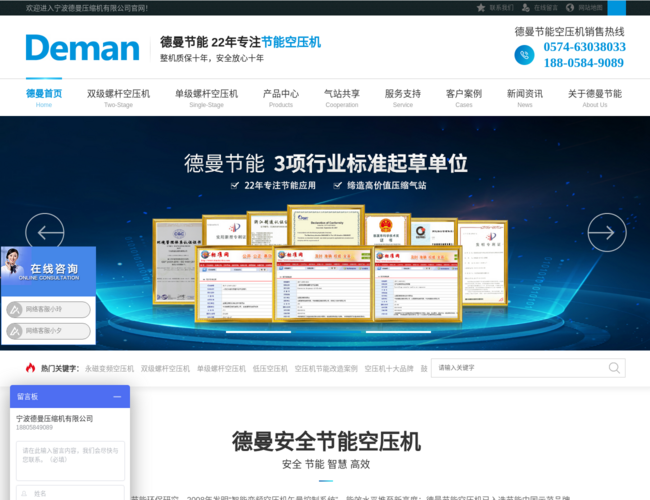Click the 18805849089 number in message board
The image size is (650, 500).
point(34,427)
